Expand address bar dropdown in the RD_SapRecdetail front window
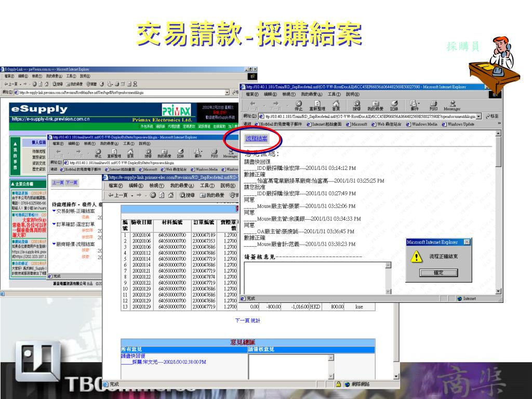 [x=478, y=116]
